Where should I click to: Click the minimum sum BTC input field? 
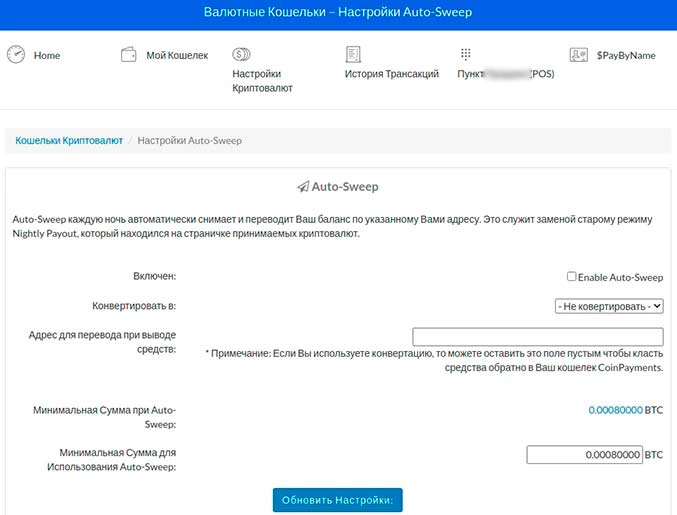(584, 454)
